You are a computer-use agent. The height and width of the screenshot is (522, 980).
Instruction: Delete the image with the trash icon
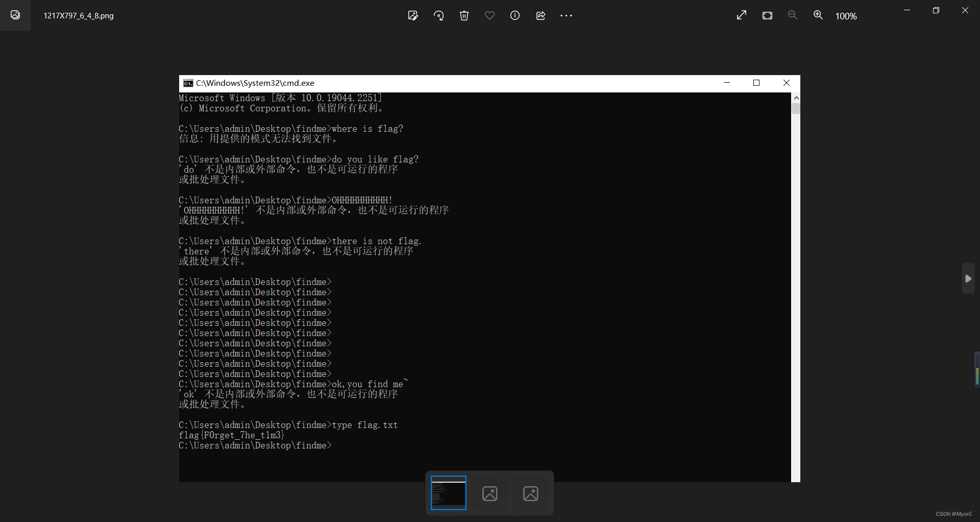click(x=464, y=15)
